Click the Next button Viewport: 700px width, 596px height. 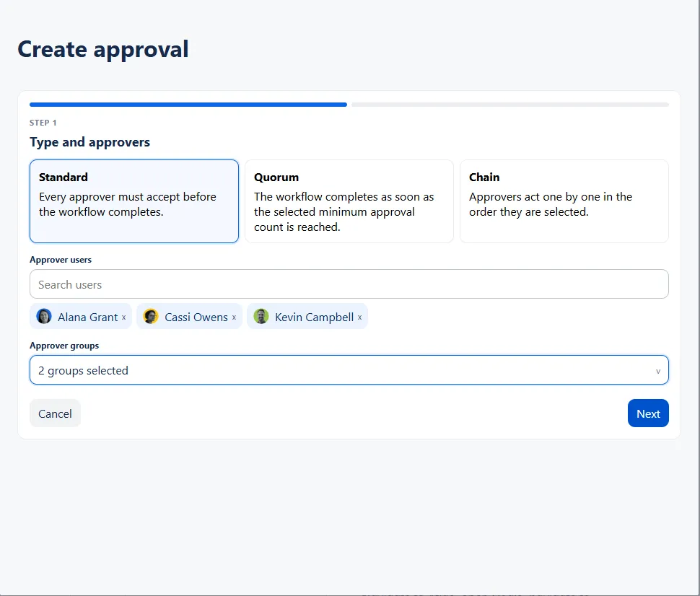tap(648, 413)
